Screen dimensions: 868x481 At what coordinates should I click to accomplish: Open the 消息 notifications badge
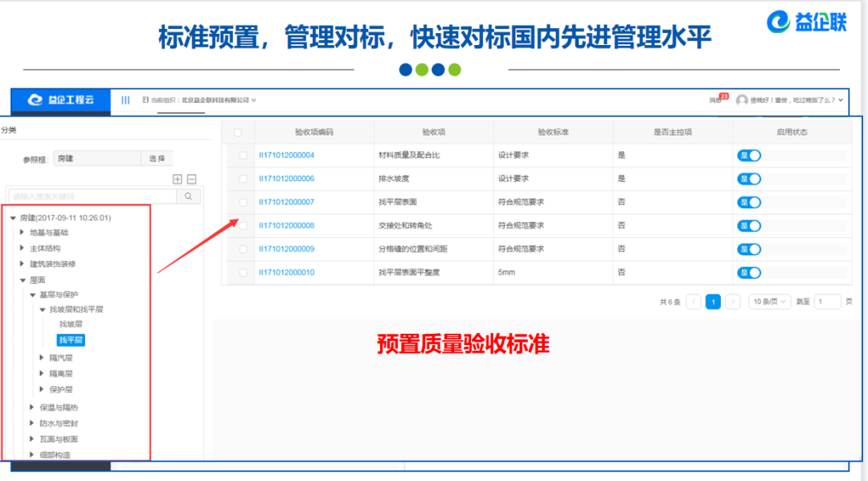coord(719,99)
